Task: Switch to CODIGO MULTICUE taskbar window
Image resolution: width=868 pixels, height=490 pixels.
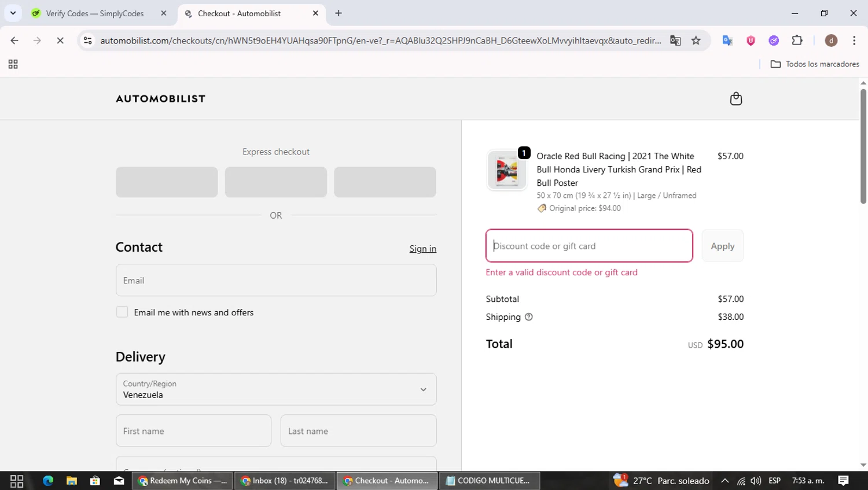Action: pyautogui.click(x=490, y=481)
